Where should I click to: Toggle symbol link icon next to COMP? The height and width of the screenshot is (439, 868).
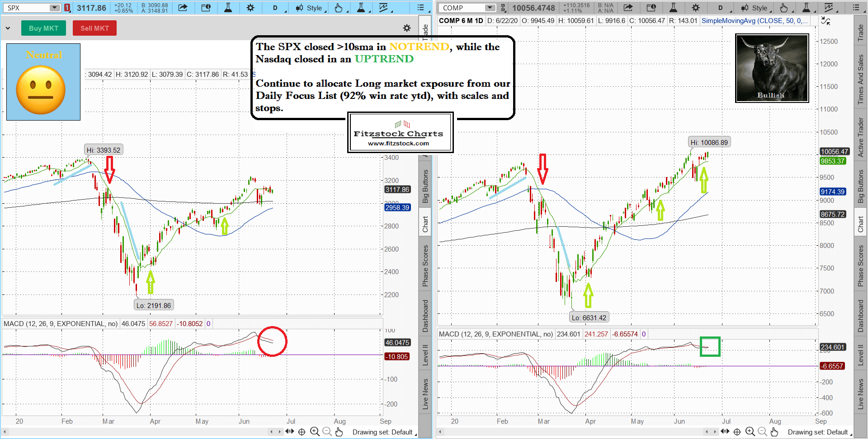[503, 8]
